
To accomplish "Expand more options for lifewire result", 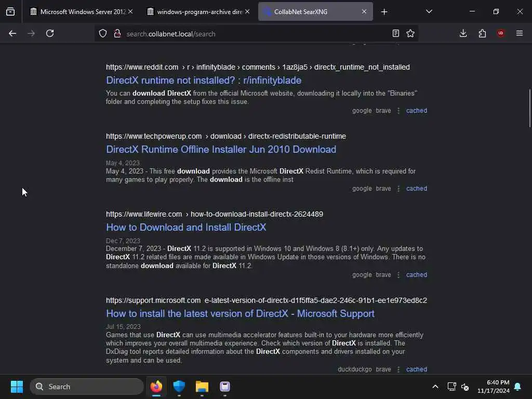I will click(x=398, y=275).
